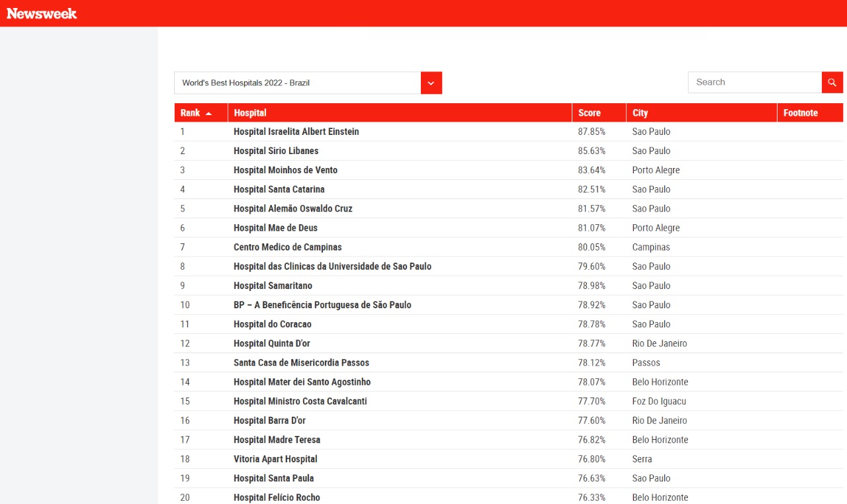Image resolution: width=847 pixels, height=504 pixels.
Task: Click the 76.33% score cell
Action: [x=592, y=497]
